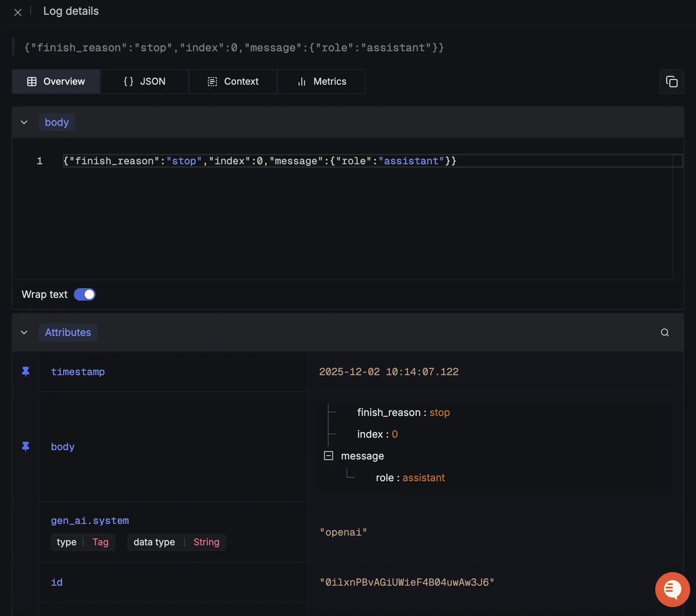
Task: Unpin the body attribute
Action: [26, 447]
